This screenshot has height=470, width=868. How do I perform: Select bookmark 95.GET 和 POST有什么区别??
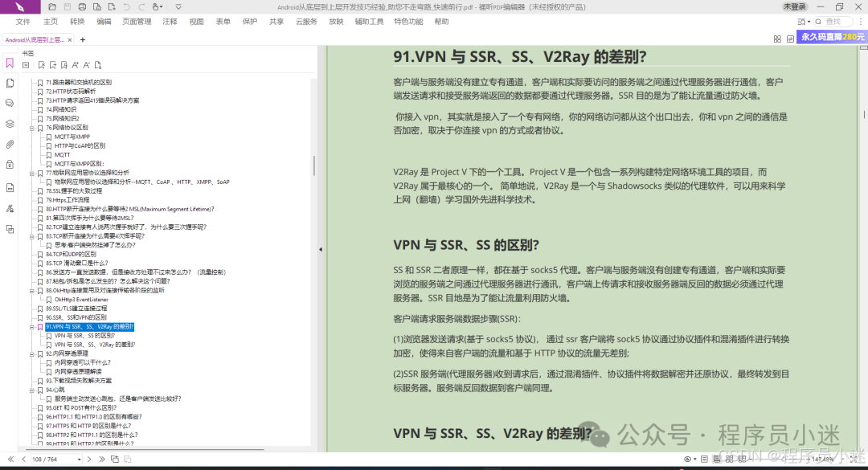[81, 408]
